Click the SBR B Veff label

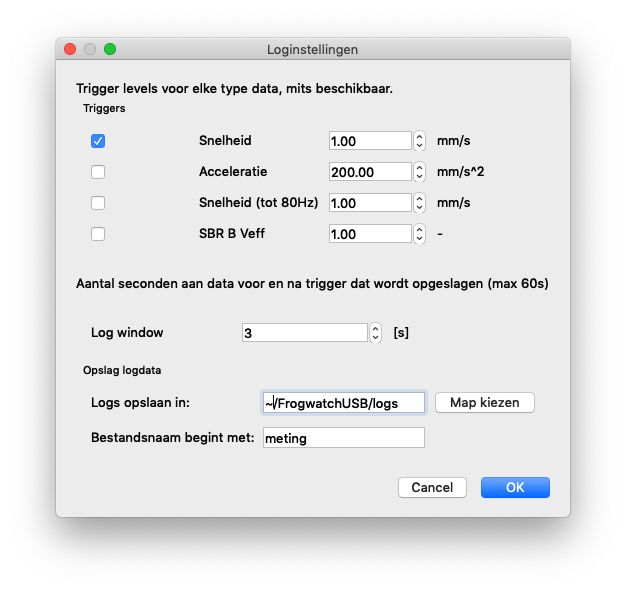[x=232, y=234]
